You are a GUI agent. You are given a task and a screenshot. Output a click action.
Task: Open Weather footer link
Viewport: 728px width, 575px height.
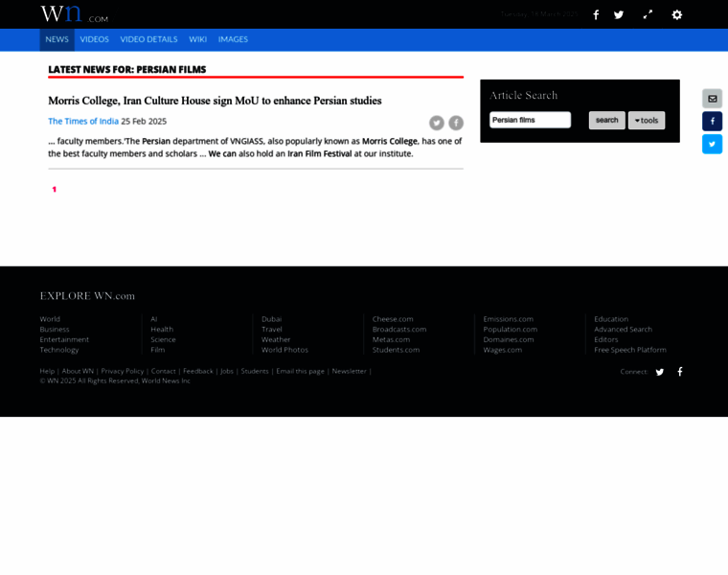click(276, 339)
